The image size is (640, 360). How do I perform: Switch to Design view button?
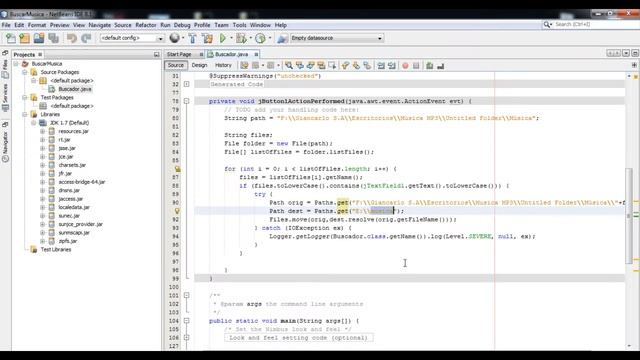199,65
